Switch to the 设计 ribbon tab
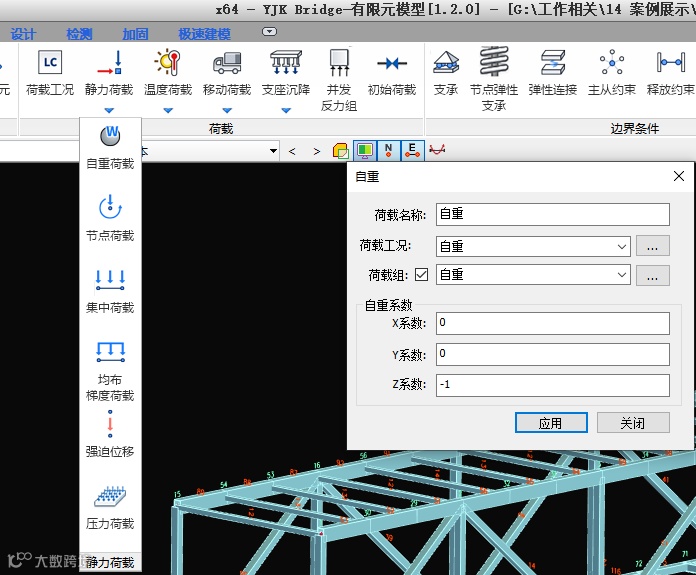696x575 pixels. point(23,34)
